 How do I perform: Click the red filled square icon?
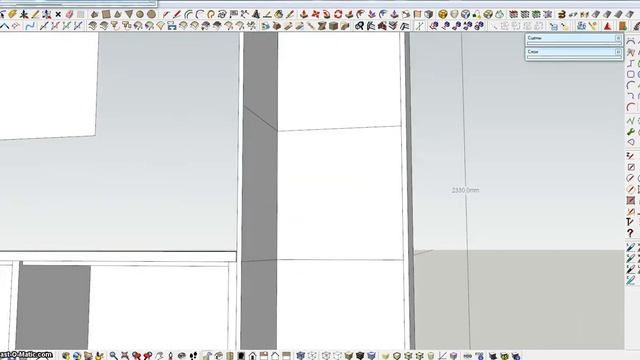pyautogui.click(x=631, y=200)
